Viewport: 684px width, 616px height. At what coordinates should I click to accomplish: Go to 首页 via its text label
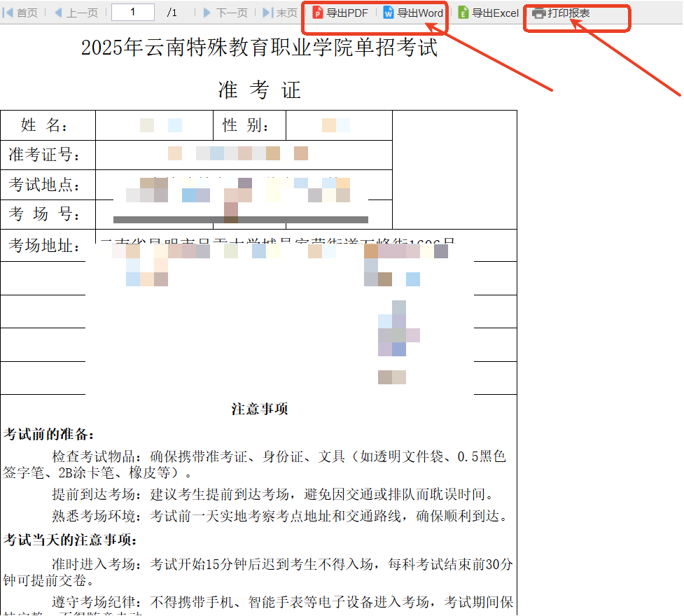(x=27, y=13)
